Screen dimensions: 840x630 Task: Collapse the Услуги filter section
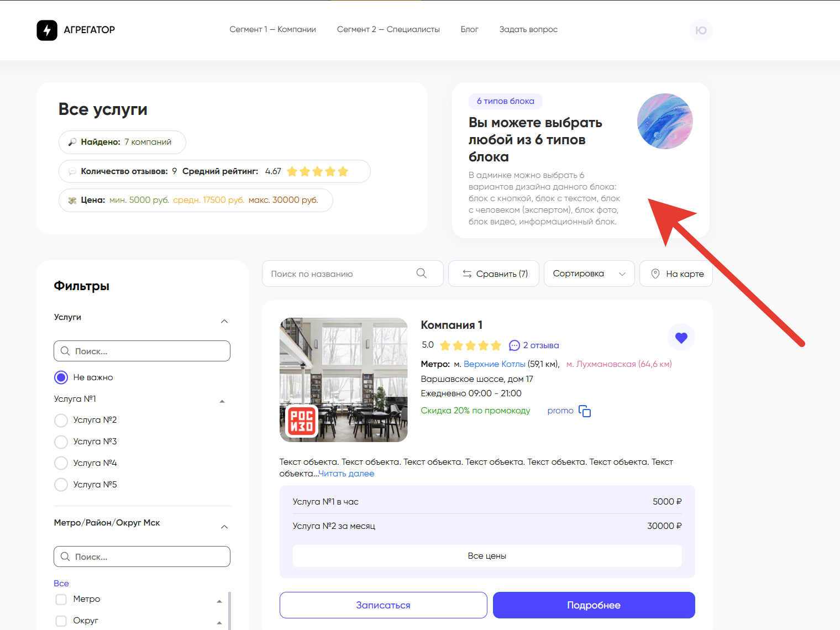(224, 321)
